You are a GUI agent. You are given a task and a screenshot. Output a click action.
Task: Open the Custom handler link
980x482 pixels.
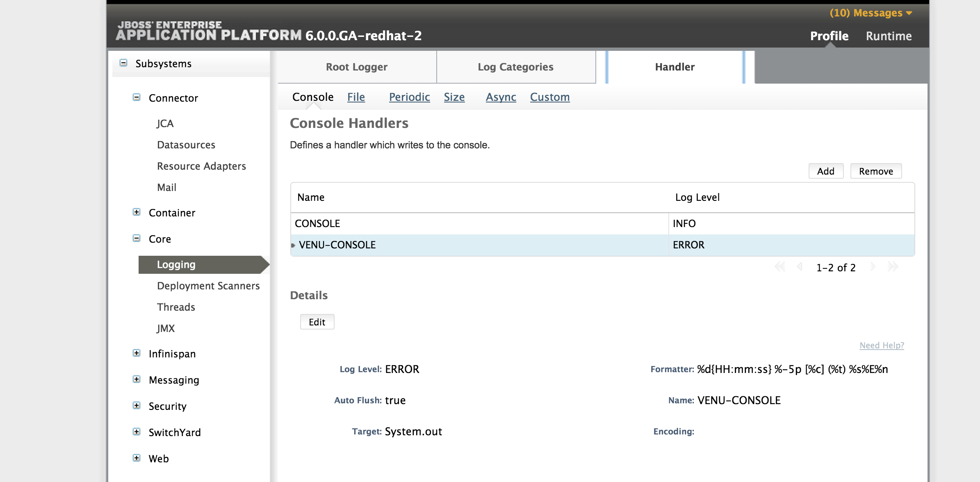point(550,97)
